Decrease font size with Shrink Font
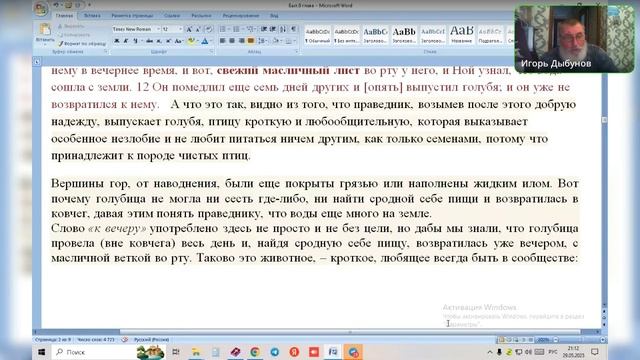The width and height of the screenshot is (640, 360). (198, 29)
